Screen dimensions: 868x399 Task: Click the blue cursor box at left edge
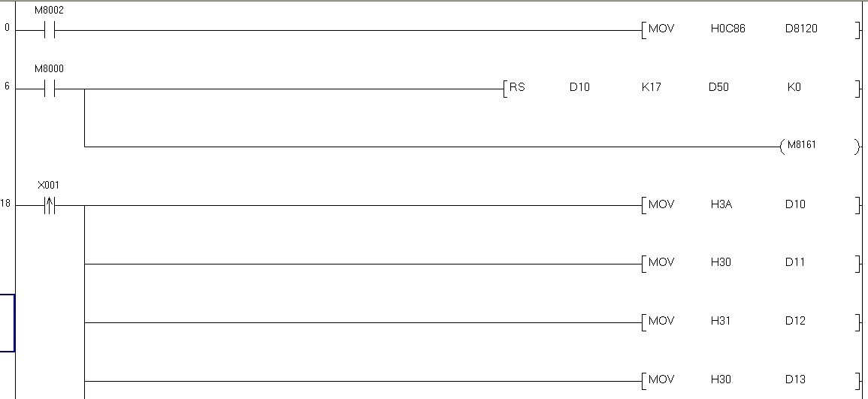(7, 323)
